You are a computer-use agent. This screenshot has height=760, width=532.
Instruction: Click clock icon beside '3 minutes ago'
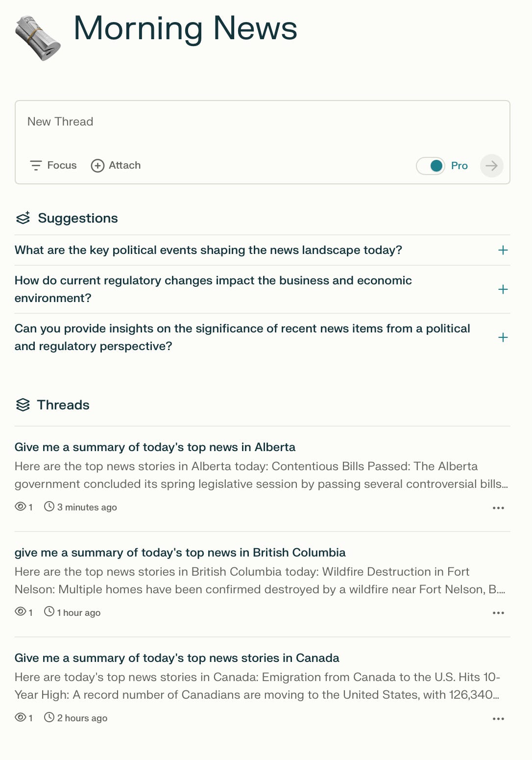point(49,507)
